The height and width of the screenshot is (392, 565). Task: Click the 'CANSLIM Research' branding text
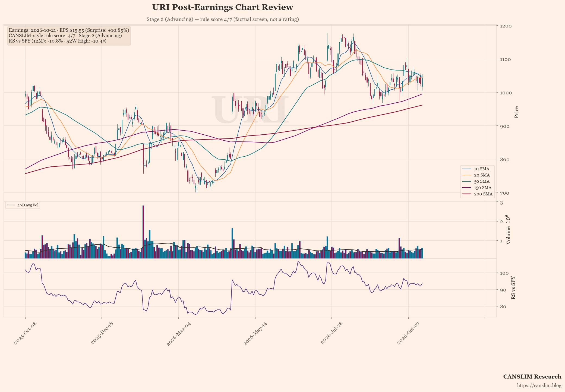(532, 377)
